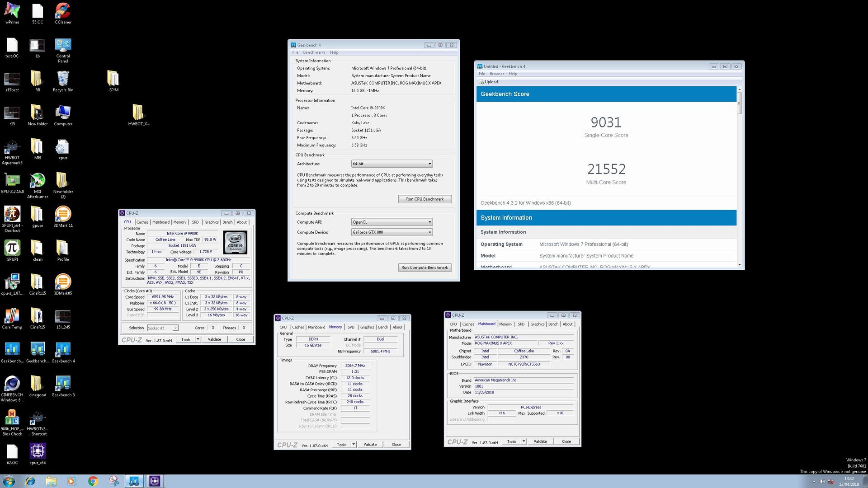The width and height of the screenshot is (868, 488).
Task: Open the Compute Device GeForce GTX 980 dropdown
Action: coord(392,232)
